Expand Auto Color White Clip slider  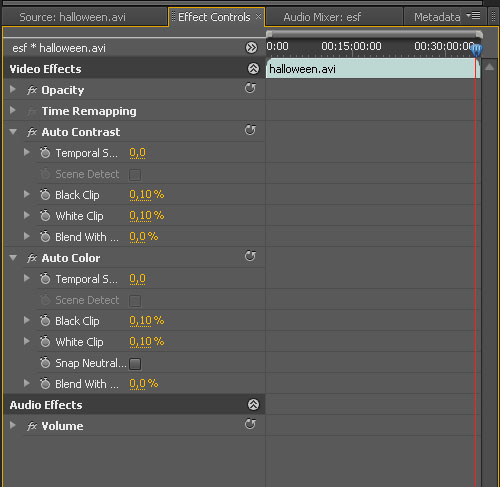tap(27, 341)
